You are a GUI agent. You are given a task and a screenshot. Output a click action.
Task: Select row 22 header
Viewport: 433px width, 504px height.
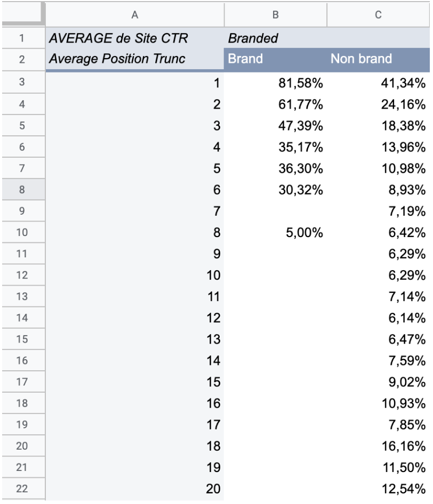pos(23,489)
